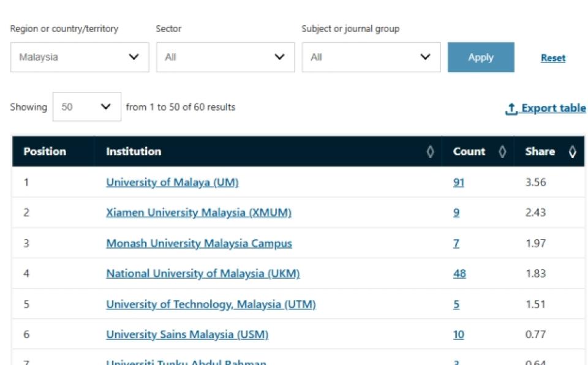Click the Export table link
Viewport: 588px width, 365px height.
[545, 108]
